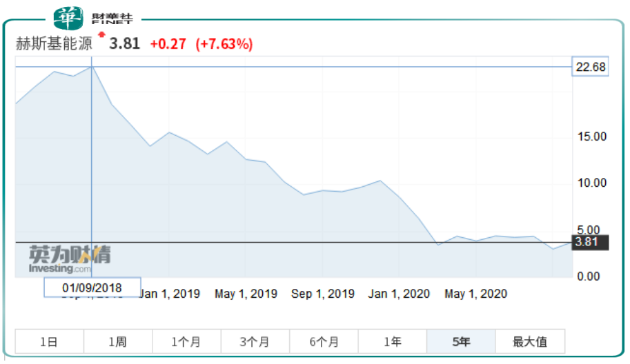Click the May 1, 2019 axis date
Viewport: 630px width, 364px height.
click(246, 294)
